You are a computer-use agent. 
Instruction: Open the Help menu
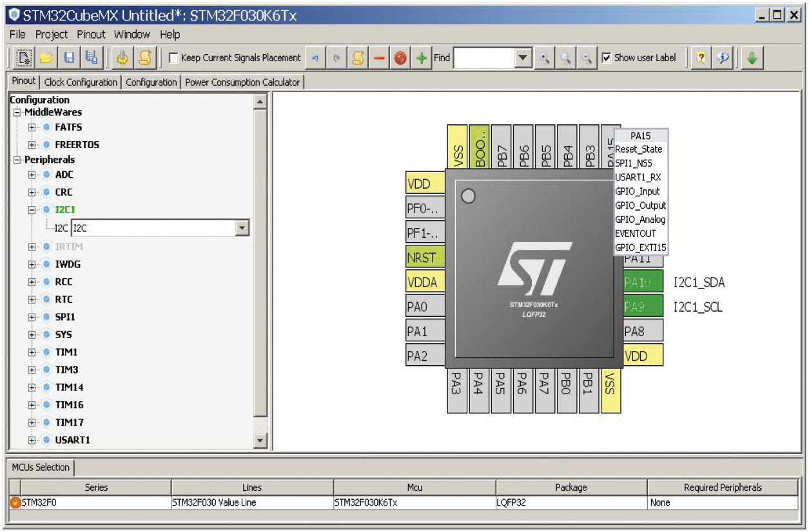[170, 35]
